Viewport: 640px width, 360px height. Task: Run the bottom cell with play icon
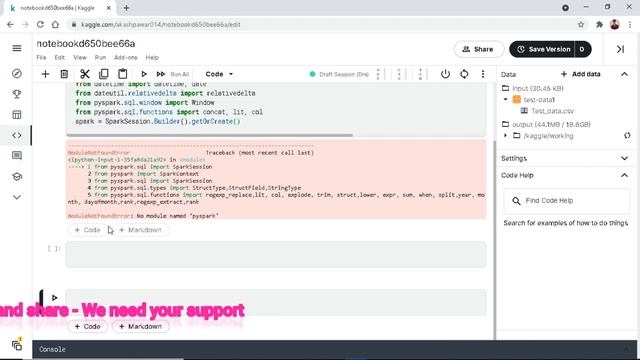pyautogui.click(x=54, y=298)
